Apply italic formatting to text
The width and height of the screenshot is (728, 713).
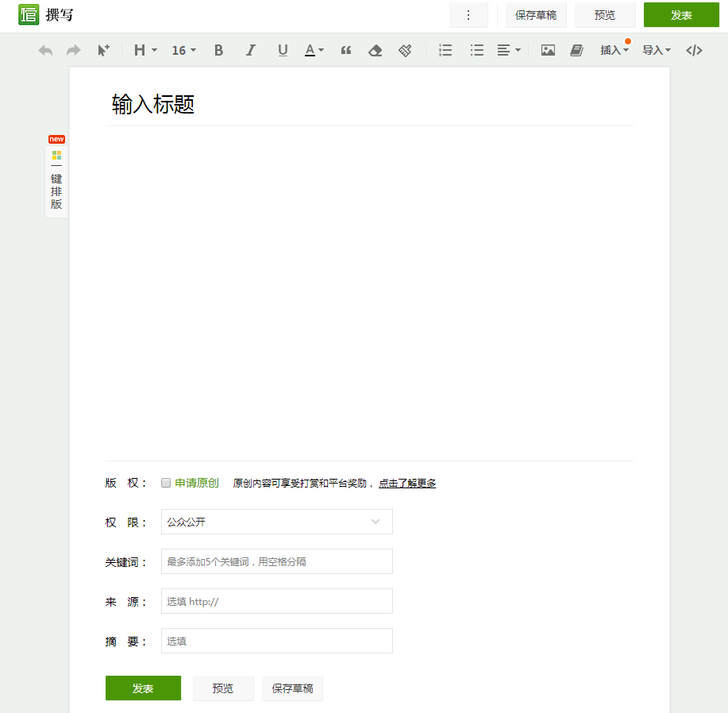[250, 50]
